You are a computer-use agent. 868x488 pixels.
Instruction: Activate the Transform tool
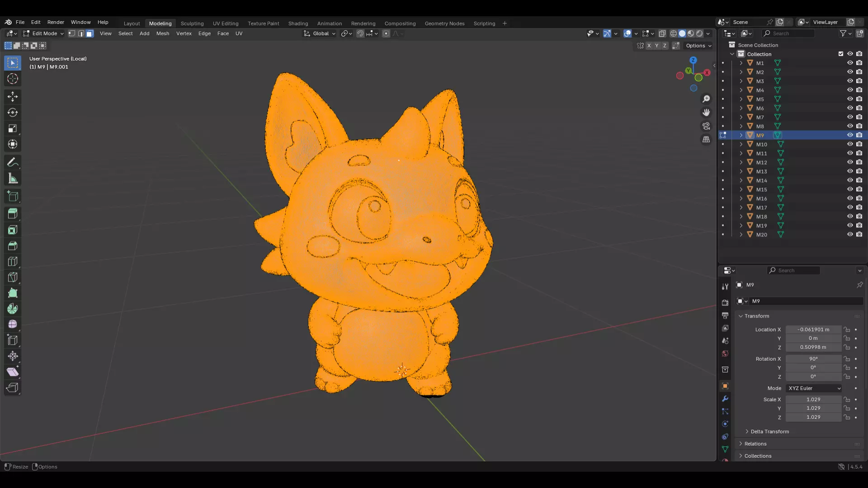[x=13, y=144]
